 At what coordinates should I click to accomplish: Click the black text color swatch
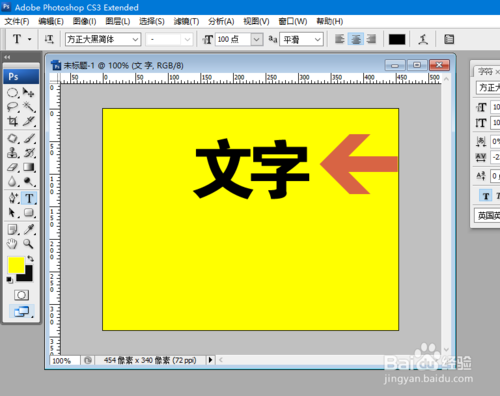(397, 39)
